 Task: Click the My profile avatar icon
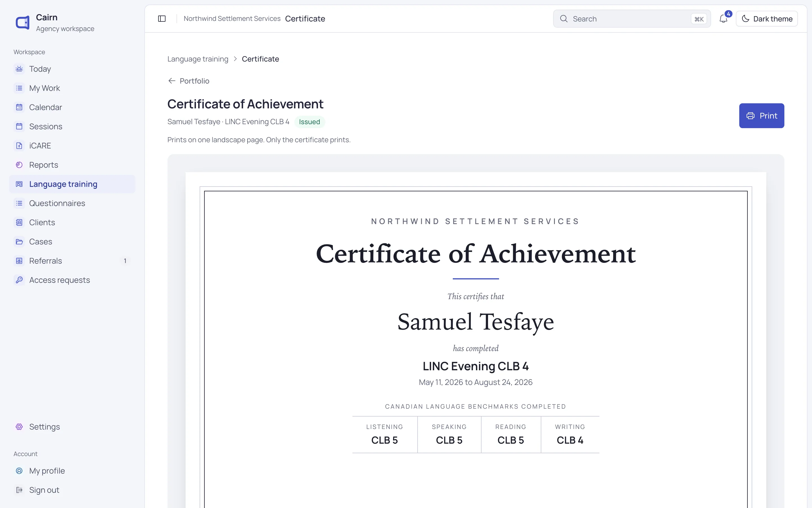pos(19,471)
